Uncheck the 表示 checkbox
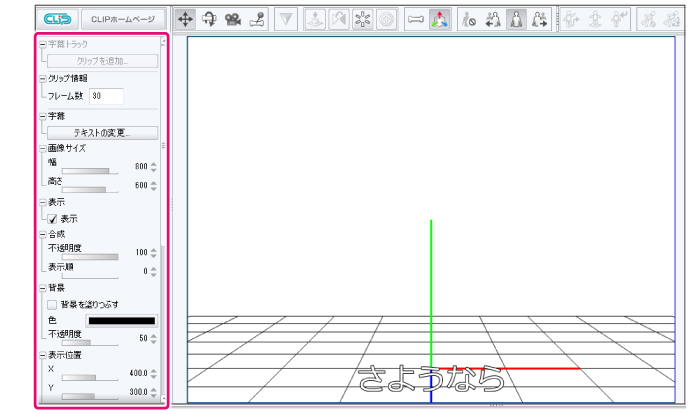 52,219
